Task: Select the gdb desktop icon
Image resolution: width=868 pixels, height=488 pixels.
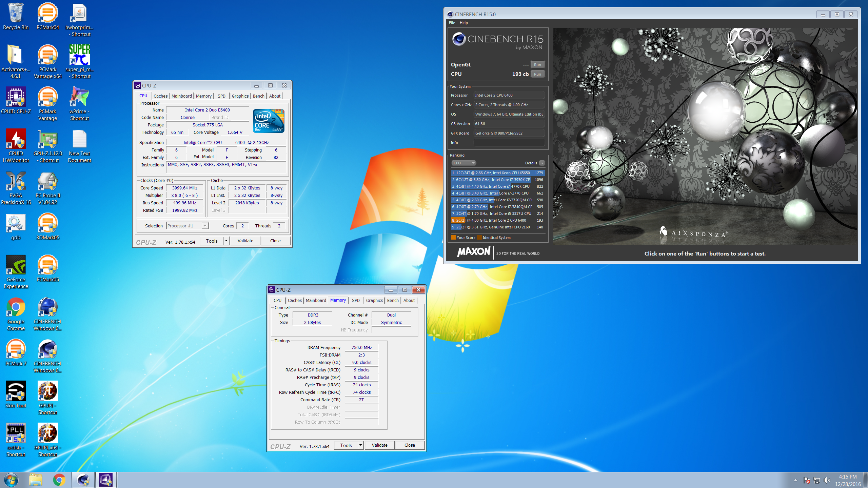Action: coord(16,227)
